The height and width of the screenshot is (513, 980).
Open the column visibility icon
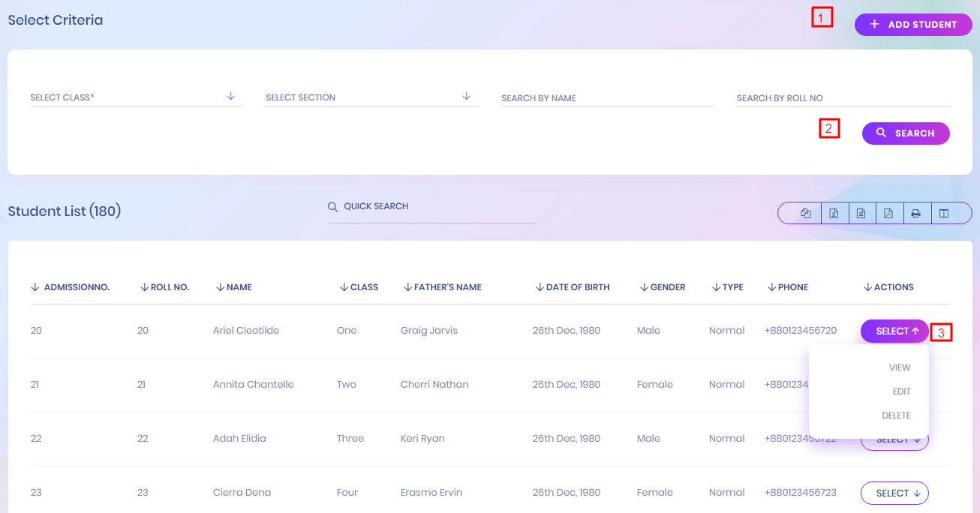[944, 213]
